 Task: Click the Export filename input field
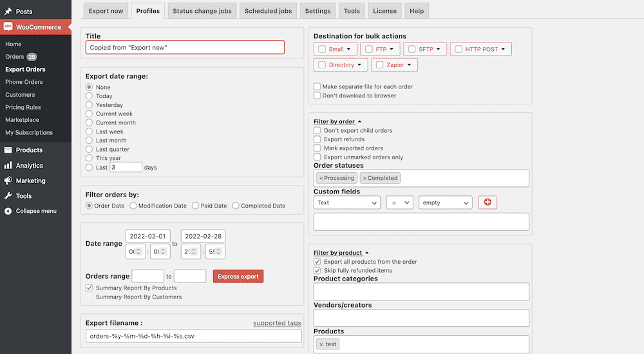click(x=193, y=336)
